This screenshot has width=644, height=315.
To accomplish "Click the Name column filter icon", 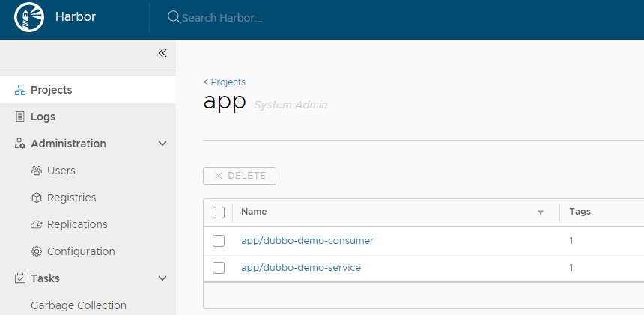I will pyautogui.click(x=541, y=213).
